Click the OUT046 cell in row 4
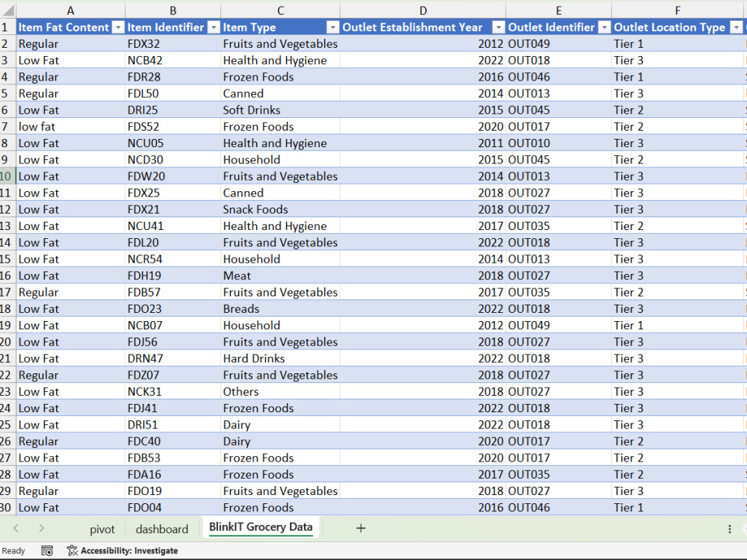This screenshot has width=747, height=560. 558,77
